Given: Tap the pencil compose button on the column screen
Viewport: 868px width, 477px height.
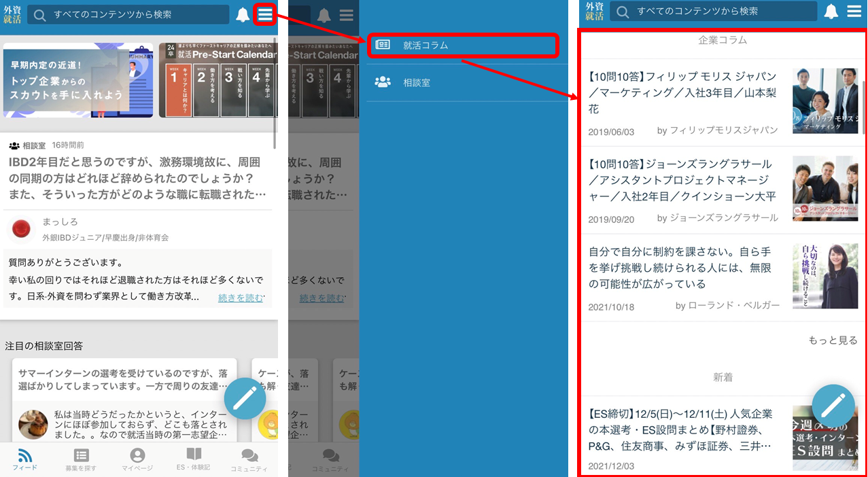Looking at the screenshot, I should pyautogui.click(x=833, y=406).
